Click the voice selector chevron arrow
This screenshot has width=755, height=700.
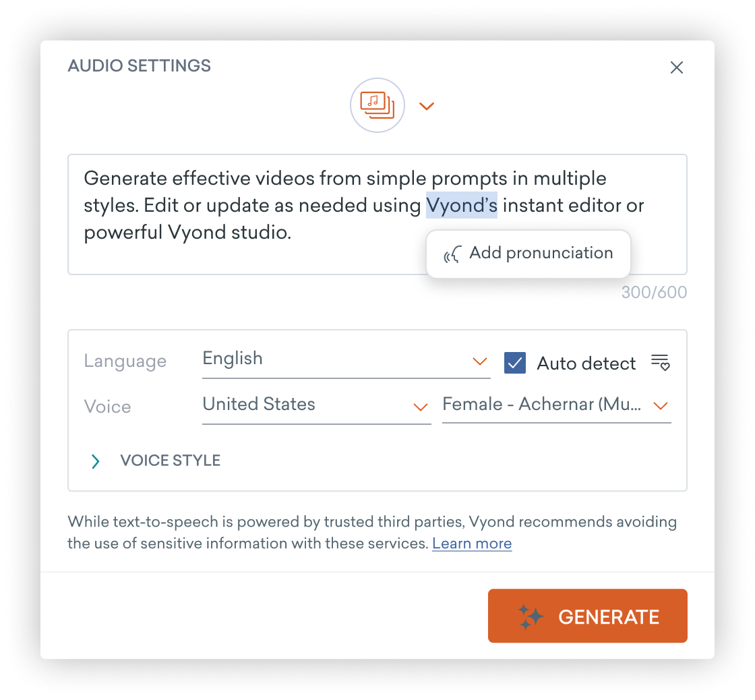click(x=660, y=406)
